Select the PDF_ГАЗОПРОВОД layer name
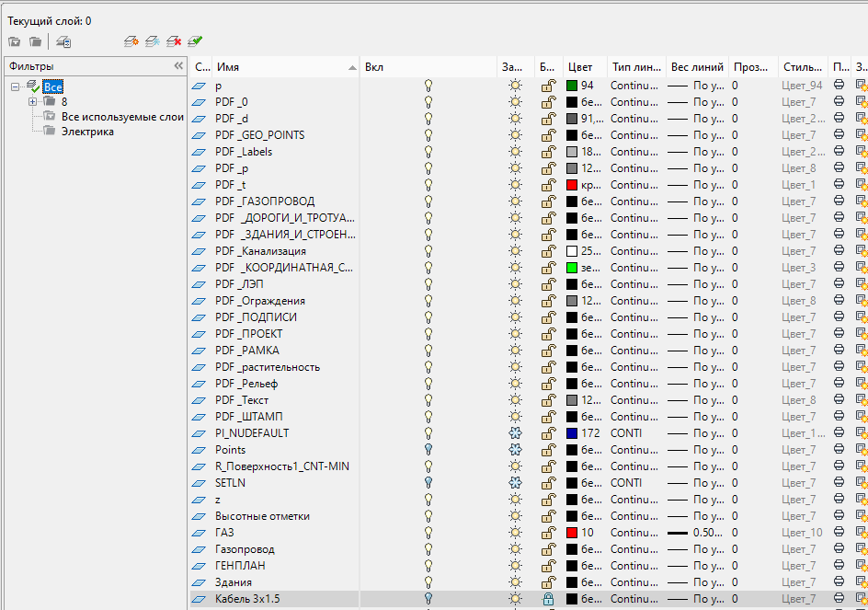Image resolution: width=868 pixels, height=610 pixels. tap(265, 201)
